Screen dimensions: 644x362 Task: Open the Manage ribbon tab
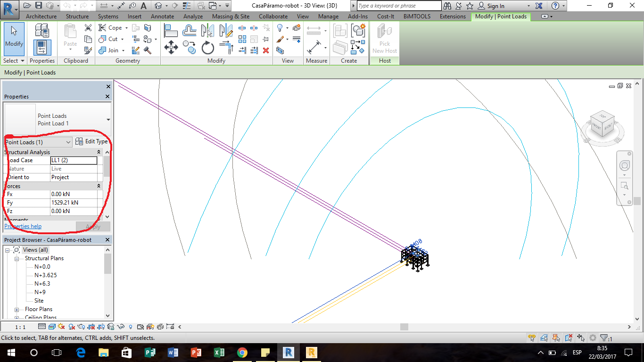pyautogui.click(x=328, y=16)
